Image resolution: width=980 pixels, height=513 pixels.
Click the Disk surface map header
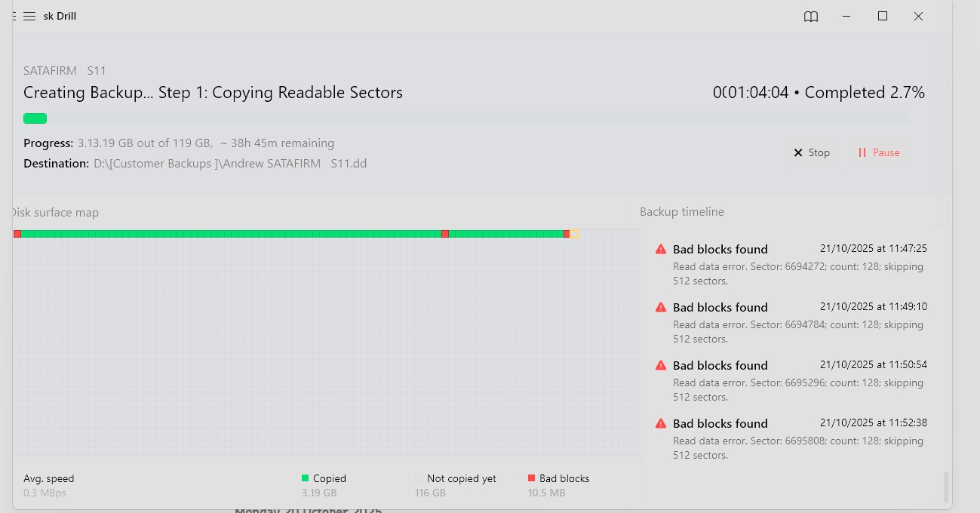click(56, 213)
